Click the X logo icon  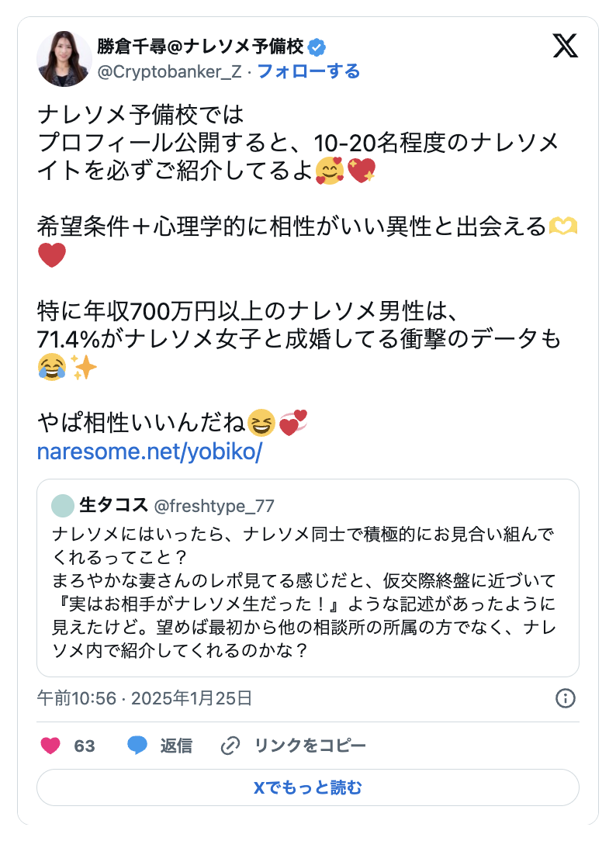(x=566, y=47)
